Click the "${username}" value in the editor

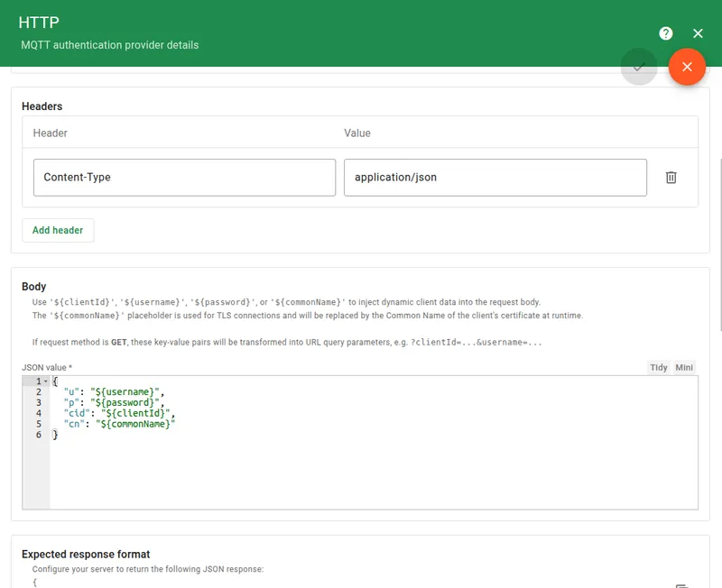[125, 392]
